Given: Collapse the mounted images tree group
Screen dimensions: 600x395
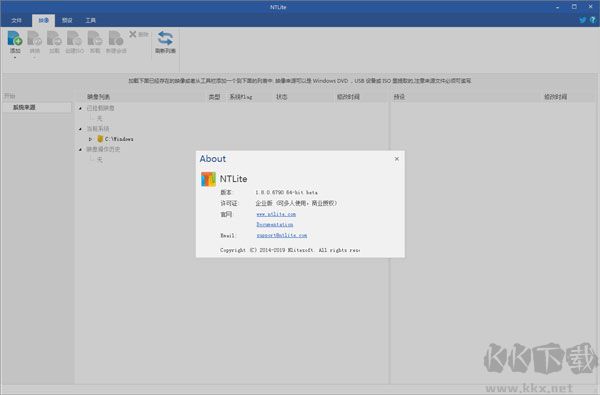Looking at the screenshot, I should point(80,108).
